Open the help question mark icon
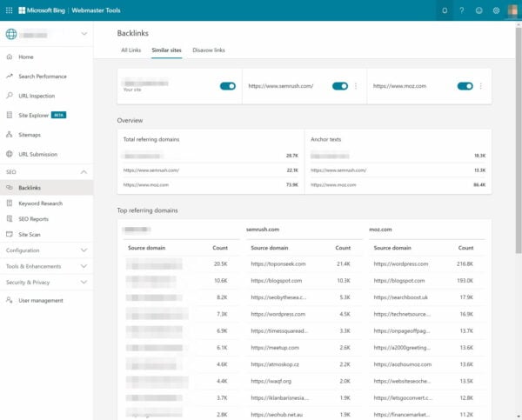Viewport: 522px width, 420px height. pyautogui.click(x=462, y=10)
